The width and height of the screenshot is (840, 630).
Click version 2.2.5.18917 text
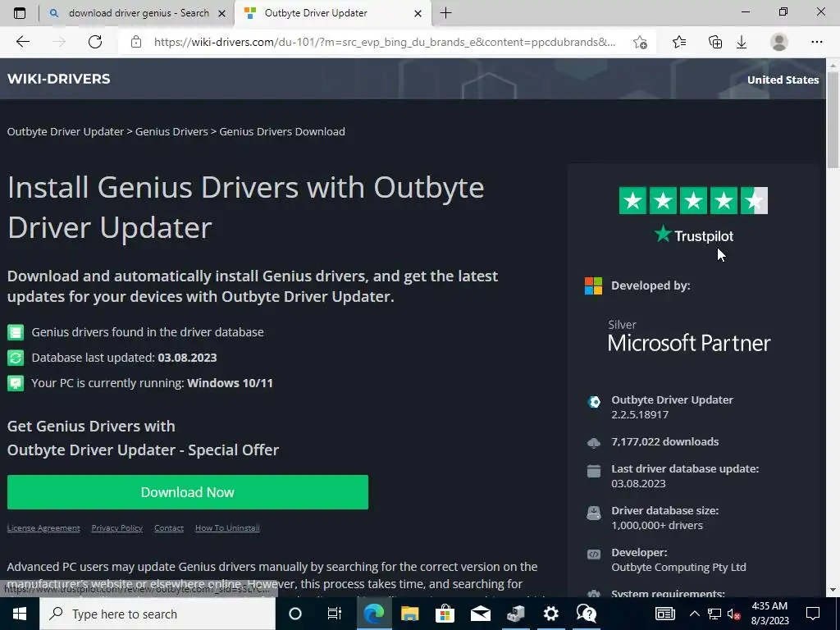pos(640,414)
